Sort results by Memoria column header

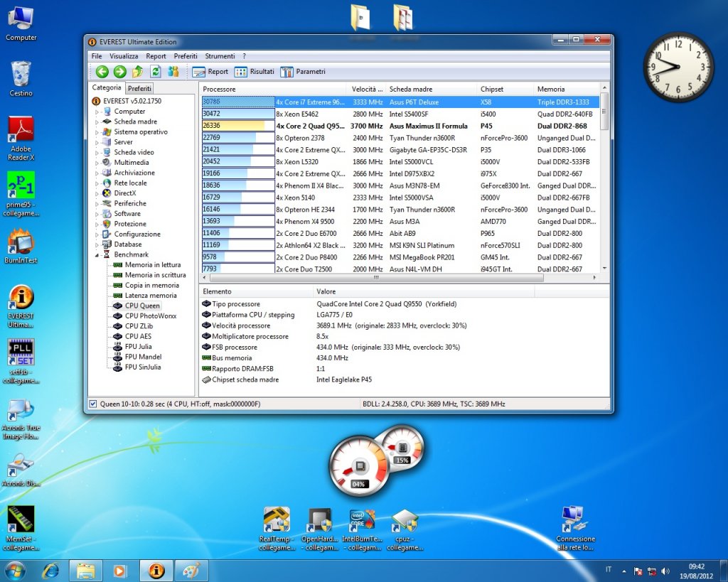click(567, 89)
